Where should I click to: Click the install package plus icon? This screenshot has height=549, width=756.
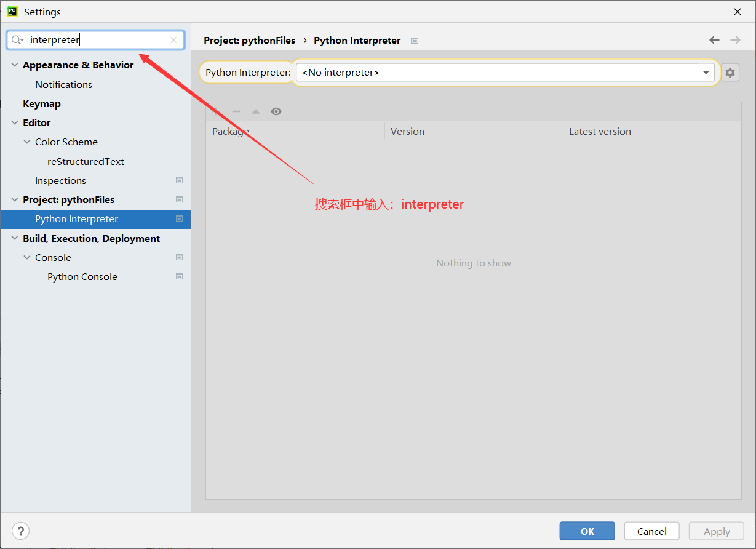(x=217, y=111)
